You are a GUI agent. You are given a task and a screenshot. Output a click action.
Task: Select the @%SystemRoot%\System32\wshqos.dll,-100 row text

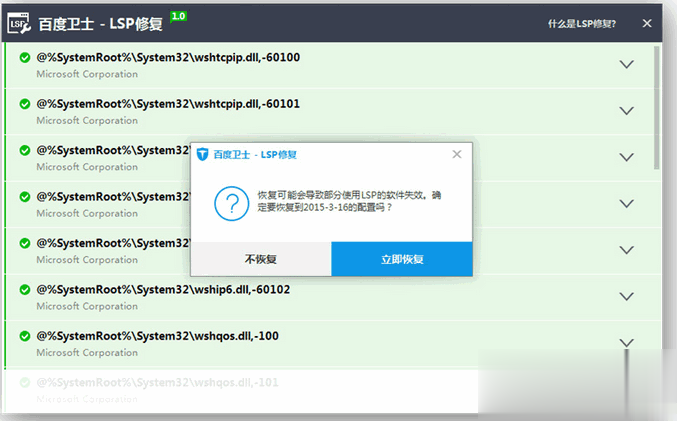click(x=158, y=336)
